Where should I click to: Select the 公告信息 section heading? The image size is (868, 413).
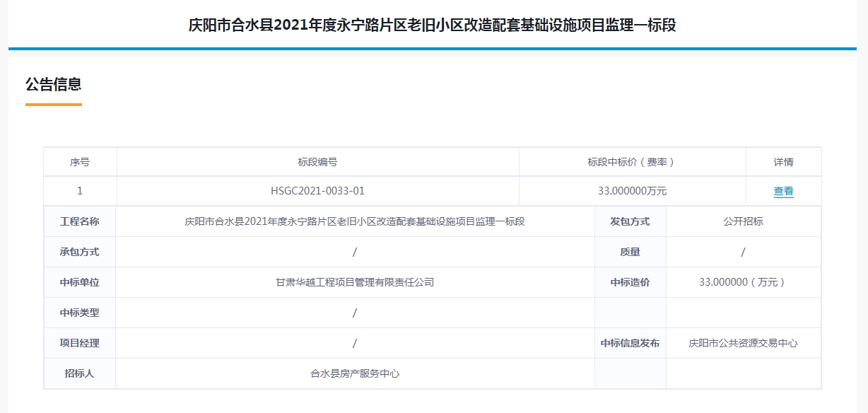coord(54,85)
